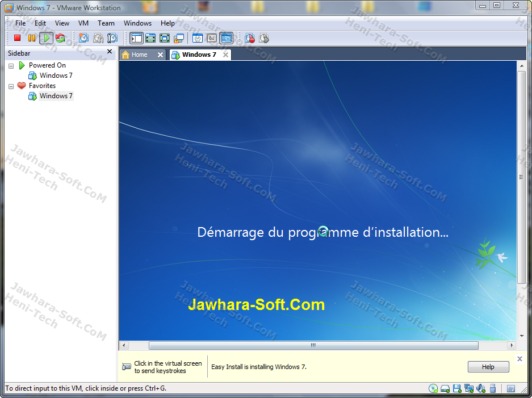Dismiss the Easy Install message bar

[x=520, y=359]
